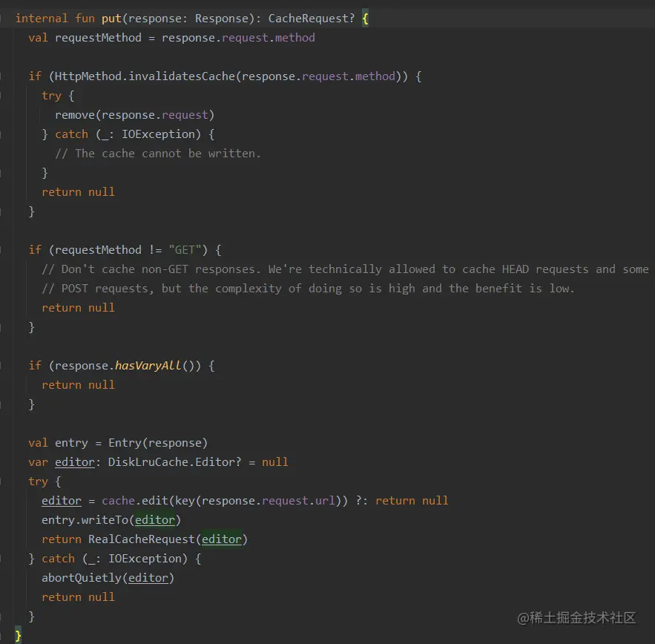Click the comment starting "// POST requests, but the complexity"
The width and height of the screenshot is (655, 644).
pos(309,289)
